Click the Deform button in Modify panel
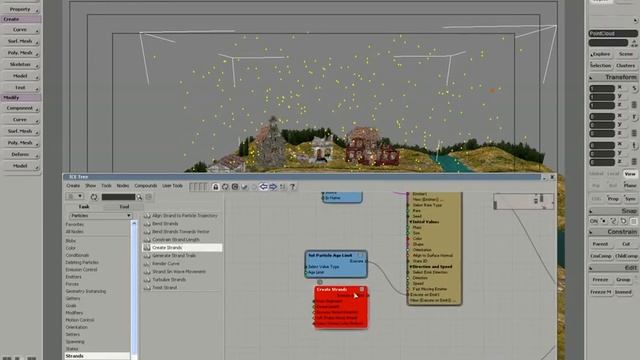 click(x=21, y=154)
